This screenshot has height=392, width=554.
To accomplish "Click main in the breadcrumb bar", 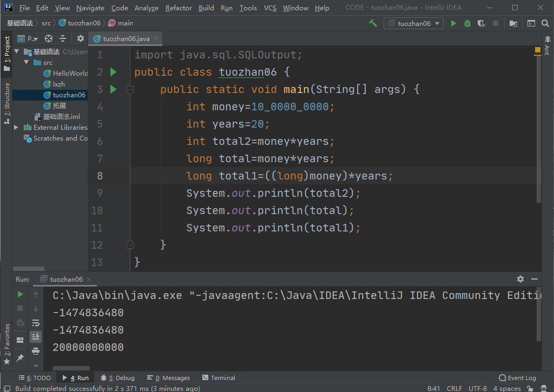I will tap(121, 23).
